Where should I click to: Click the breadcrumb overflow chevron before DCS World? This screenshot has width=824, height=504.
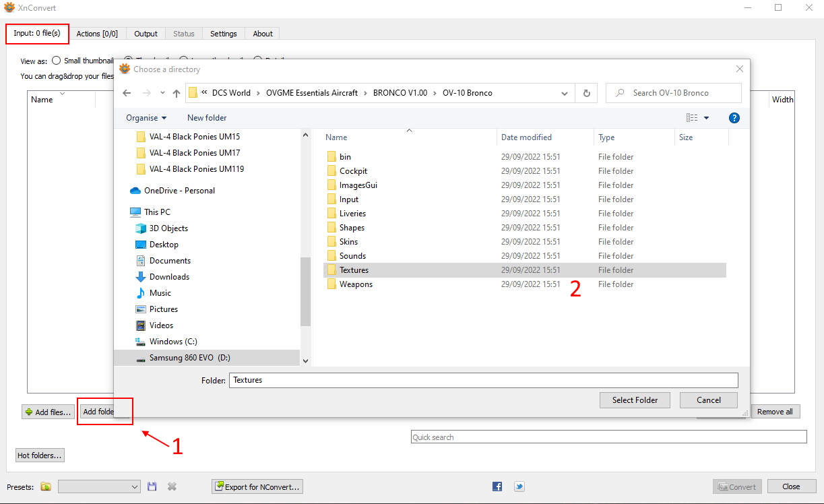point(204,93)
